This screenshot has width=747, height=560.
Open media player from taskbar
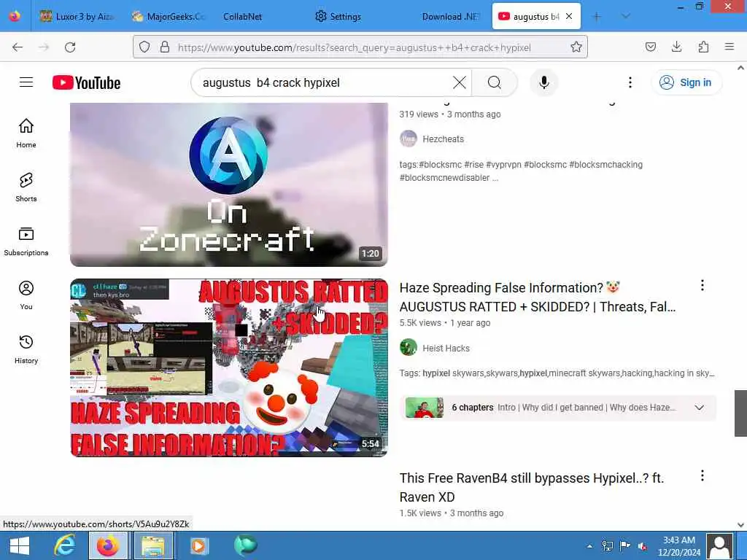click(199, 545)
